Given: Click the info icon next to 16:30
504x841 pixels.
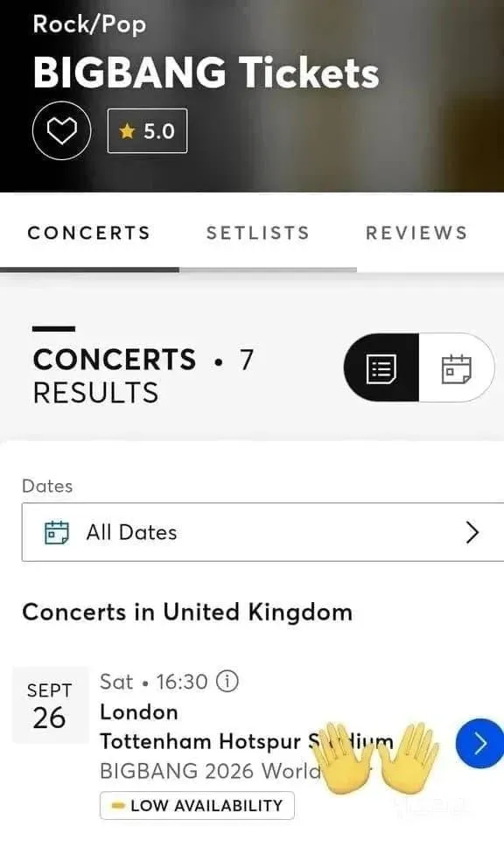Looking at the screenshot, I should [x=227, y=682].
